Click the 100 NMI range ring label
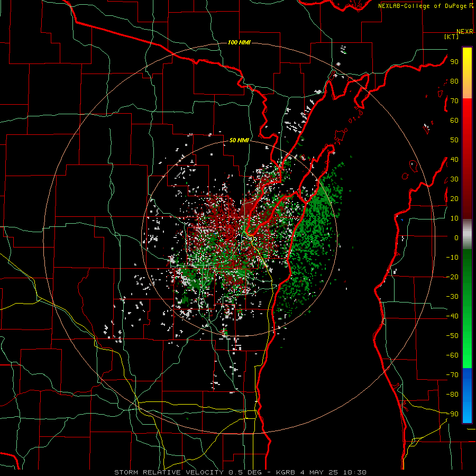 point(239,42)
